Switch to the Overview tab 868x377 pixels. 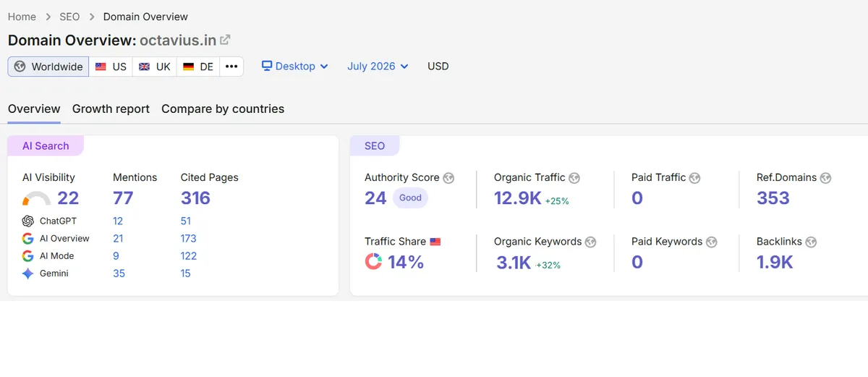click(34, 109)
